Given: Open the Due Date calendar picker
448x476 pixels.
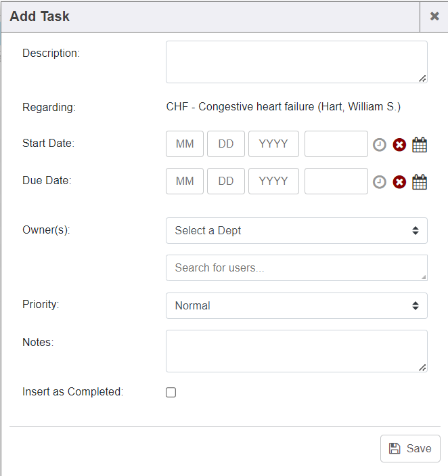Looking at the screenshot, I should point(420,181).
